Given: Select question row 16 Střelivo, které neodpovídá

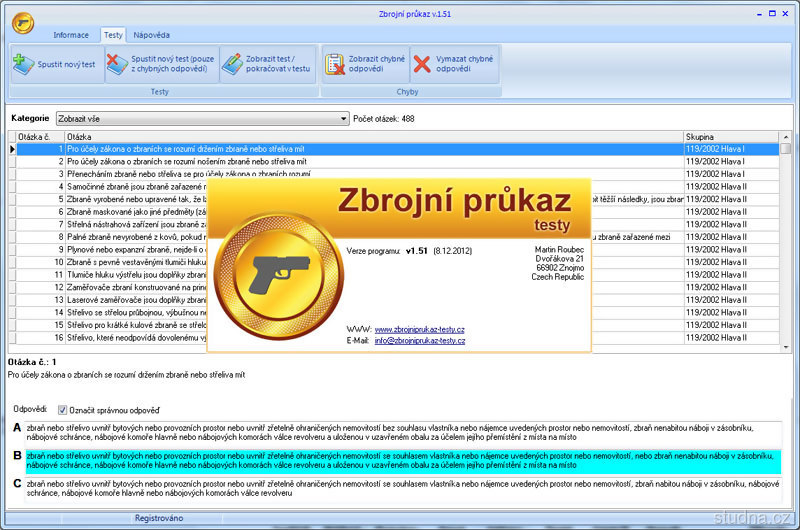Looking at the screenshot, I should pos(398,338).
